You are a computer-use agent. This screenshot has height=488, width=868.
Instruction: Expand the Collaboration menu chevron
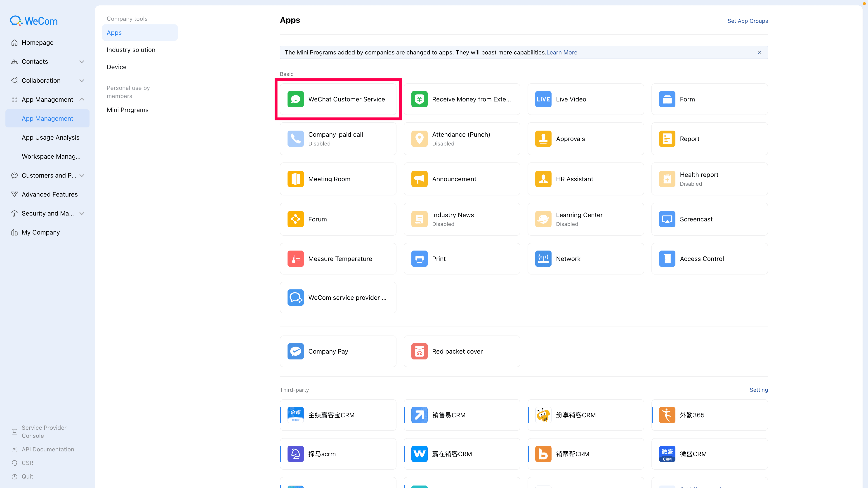(x=82, y=80)
